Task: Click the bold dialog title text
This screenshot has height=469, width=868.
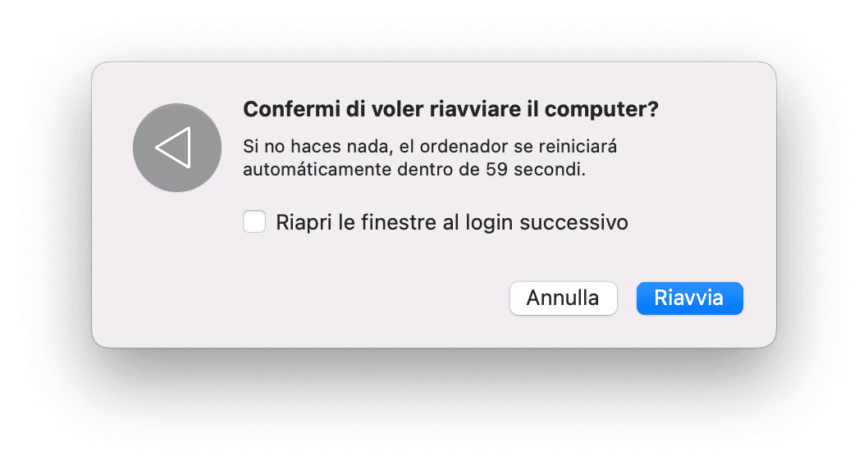Action: [x=450, y=110]
